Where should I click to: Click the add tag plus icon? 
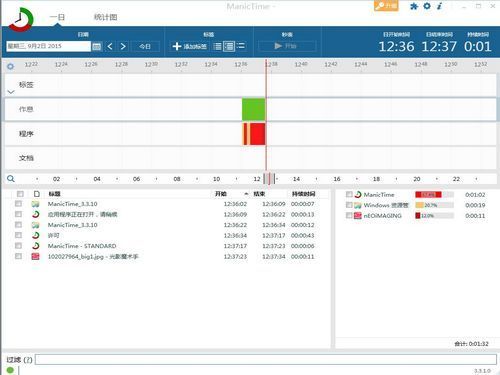click(x=177, y=46)
